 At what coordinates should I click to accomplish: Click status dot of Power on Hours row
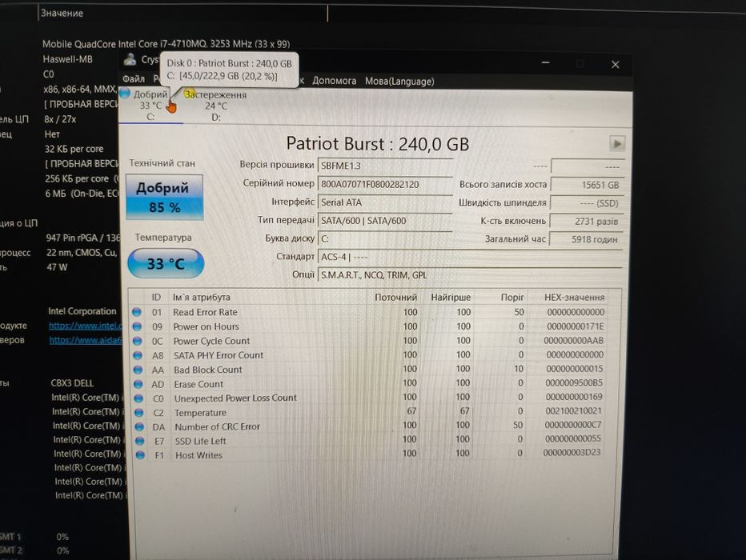tap(137, 326)
